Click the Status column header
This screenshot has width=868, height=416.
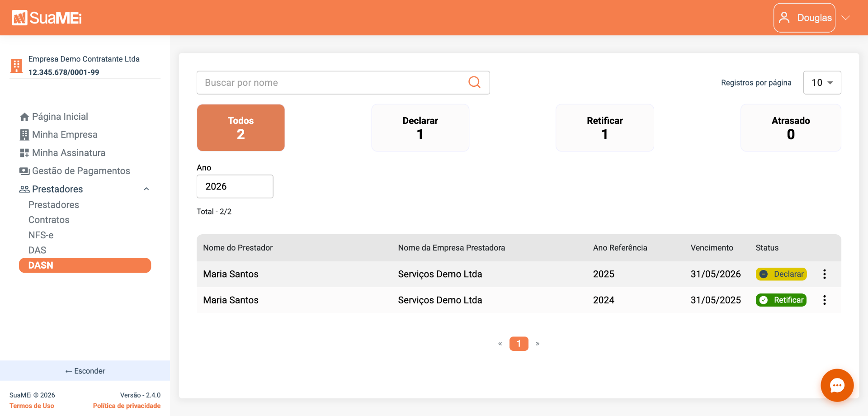coord(767,248)
